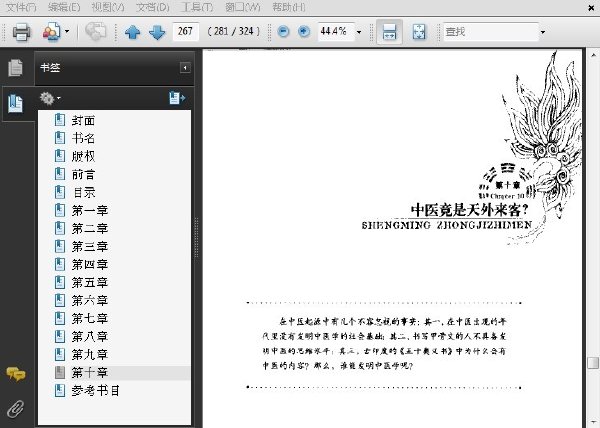Open the Comments panel yellow bubbles icon
Image resolution: width=600 pixels, height=428 pixels.
[x=16, y=374]
